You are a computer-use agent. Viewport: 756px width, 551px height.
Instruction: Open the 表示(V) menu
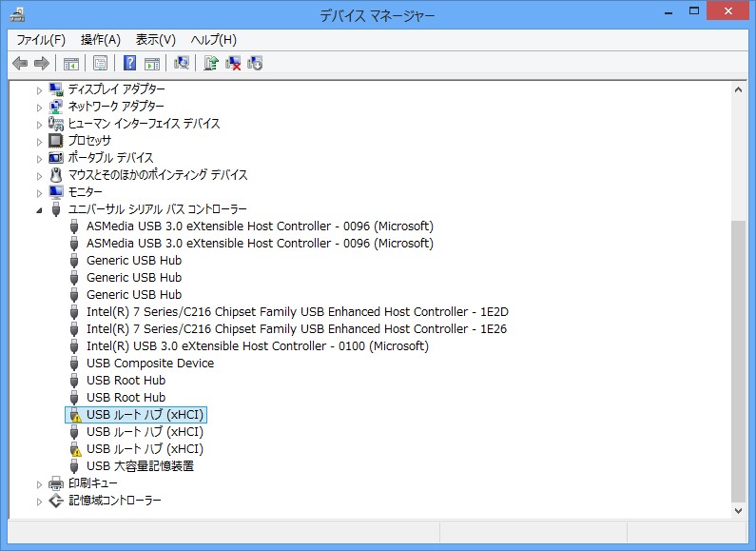point(155,39)
